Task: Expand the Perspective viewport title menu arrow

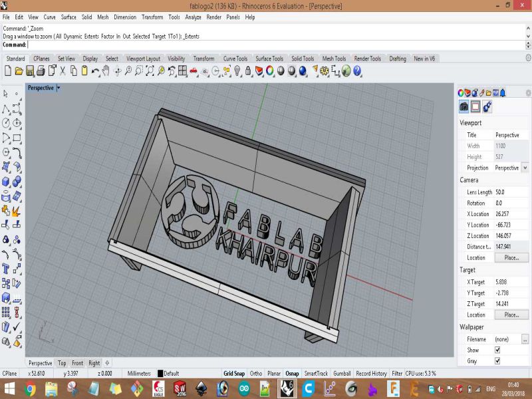Action: pyautogui.click(x=59, y=88)
